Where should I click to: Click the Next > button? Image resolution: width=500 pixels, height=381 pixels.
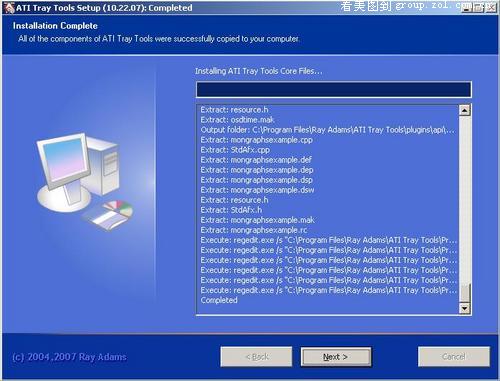click(336, 357)
